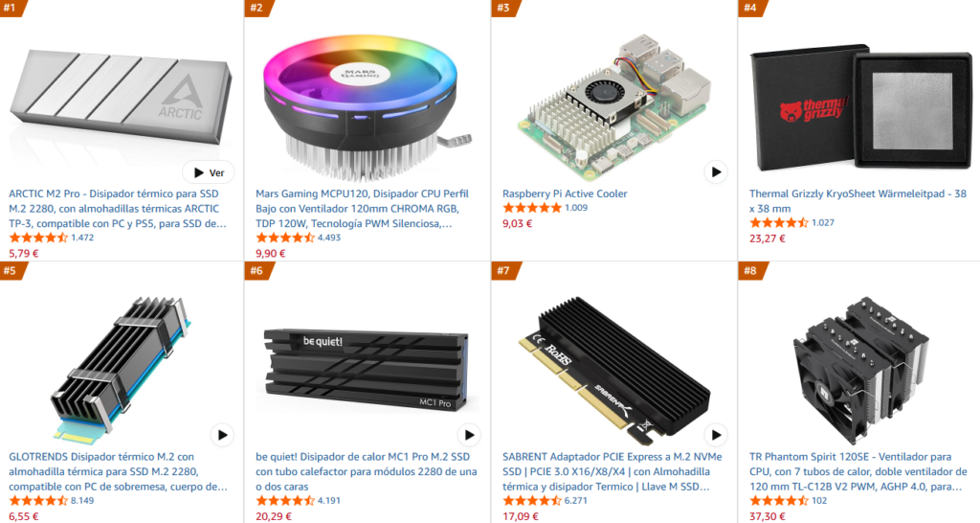Viewport: 980px width, 523px height.
Task: Play the SABRENT adapter product video
Action: tap(716, 435)
